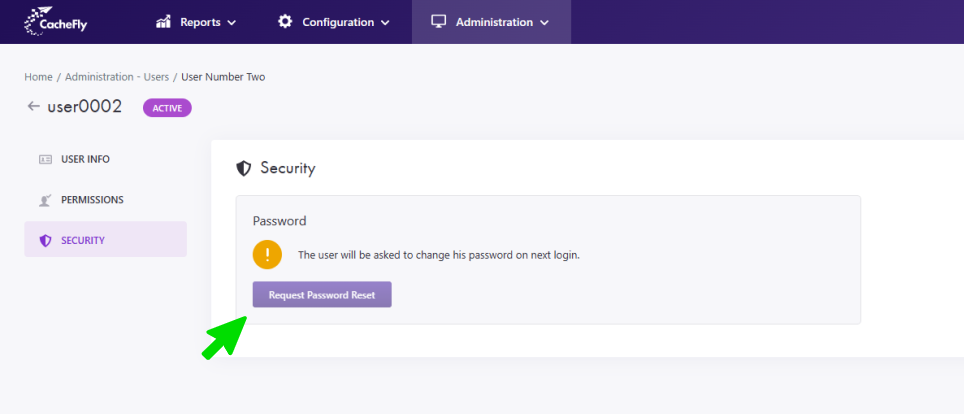Viewport: 964px width, 414px height.
Task: Expand the Configuration dropdown chevron
Action: pyautogui.click(x=384, y=23)
